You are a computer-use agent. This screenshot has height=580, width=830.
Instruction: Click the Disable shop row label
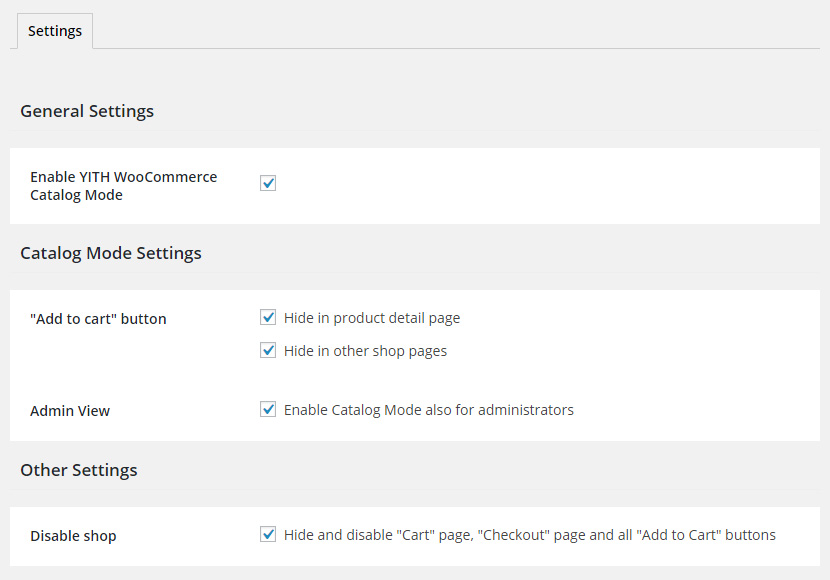click(x=73, y=536)
